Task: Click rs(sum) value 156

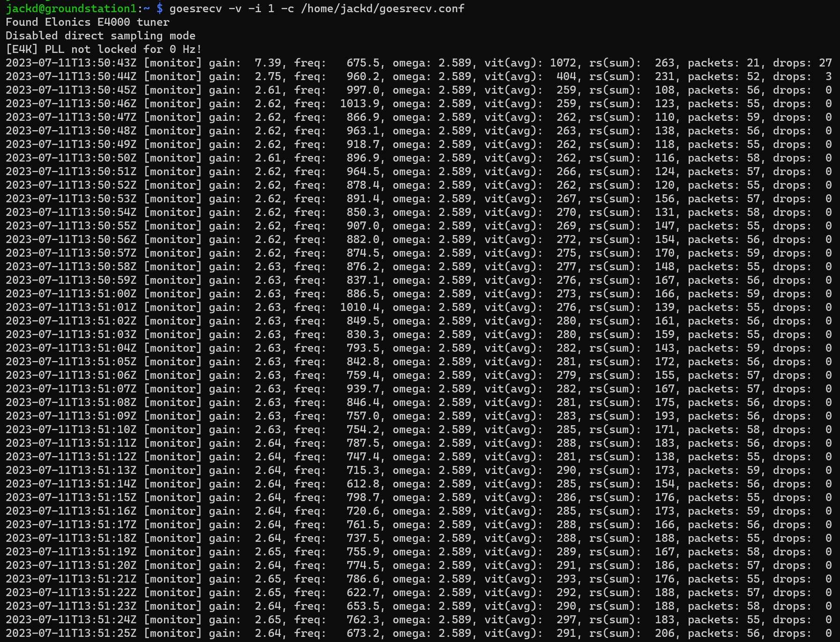Action: (x=665, y=199)
